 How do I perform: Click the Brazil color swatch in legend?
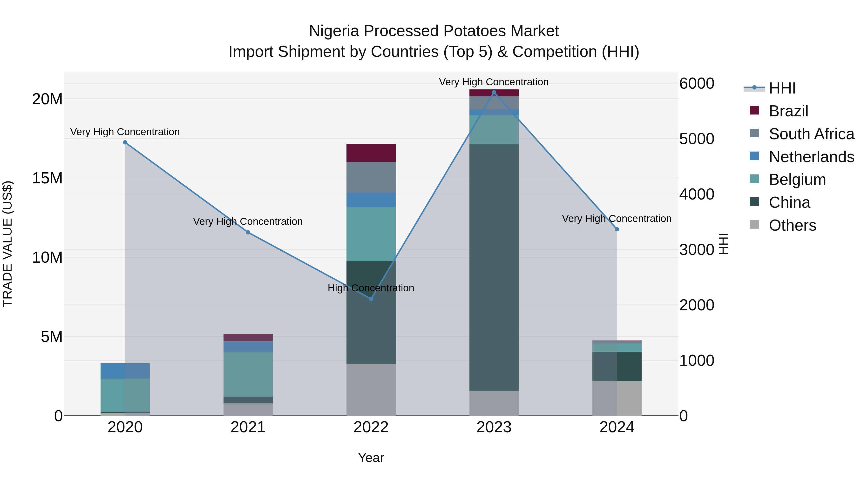[x=754, y=110]
